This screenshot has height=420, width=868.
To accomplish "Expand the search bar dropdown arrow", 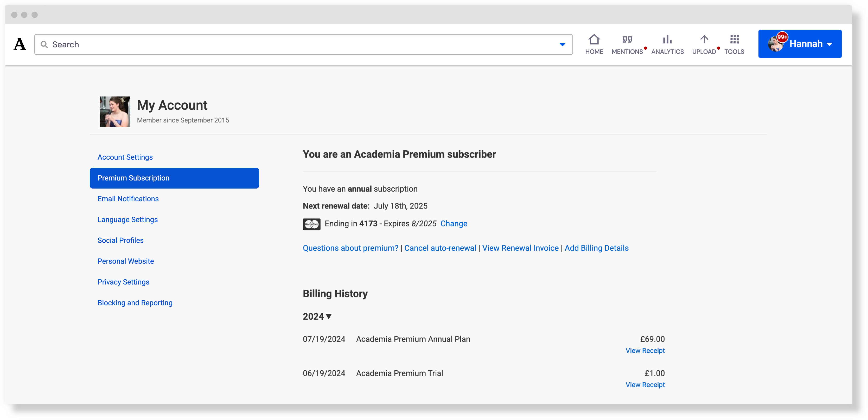I will 562,44.
